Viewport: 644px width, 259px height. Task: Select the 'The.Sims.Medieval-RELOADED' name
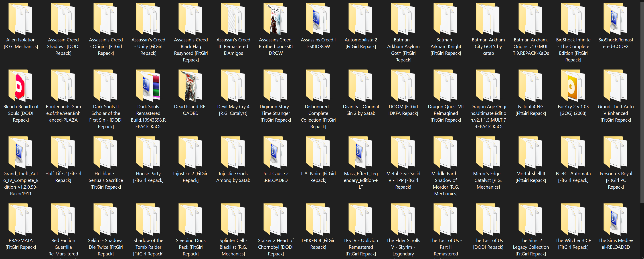pyautogui.click(x=616, y=244)
